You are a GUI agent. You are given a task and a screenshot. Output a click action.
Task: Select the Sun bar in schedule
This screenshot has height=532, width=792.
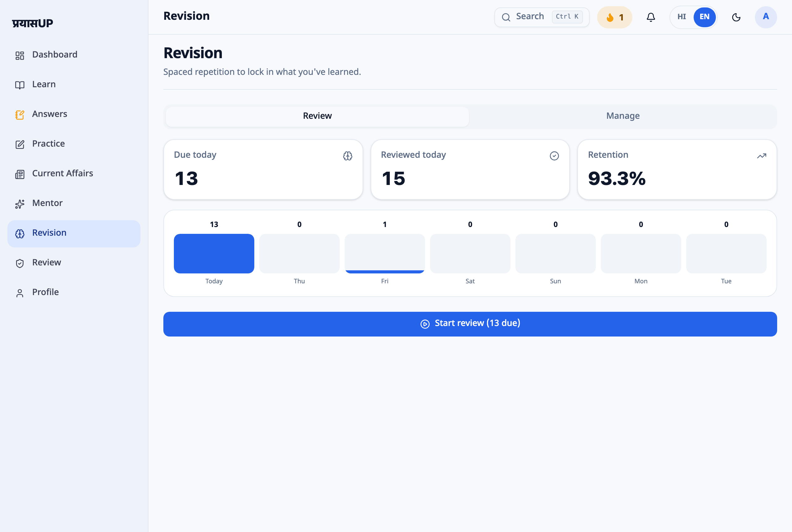click(556, 253)
